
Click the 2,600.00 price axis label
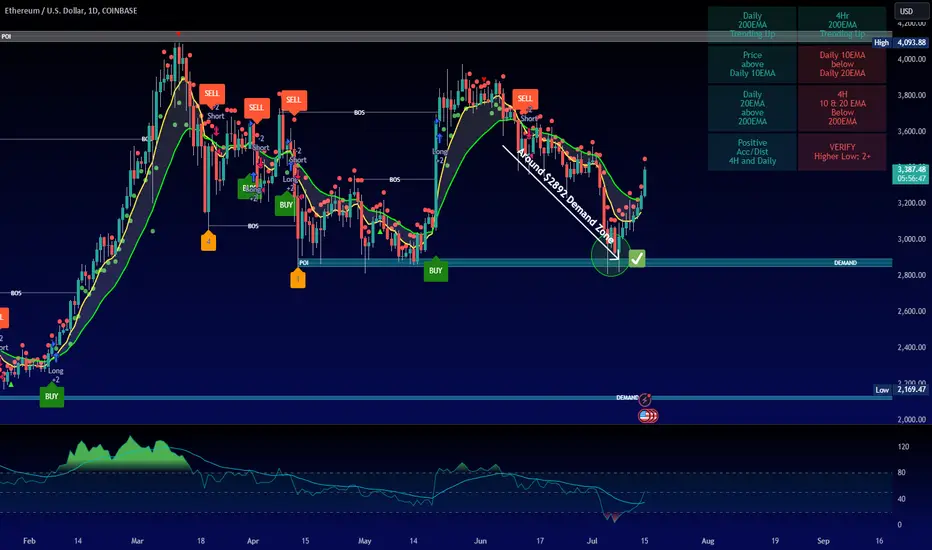click(911, 311)
